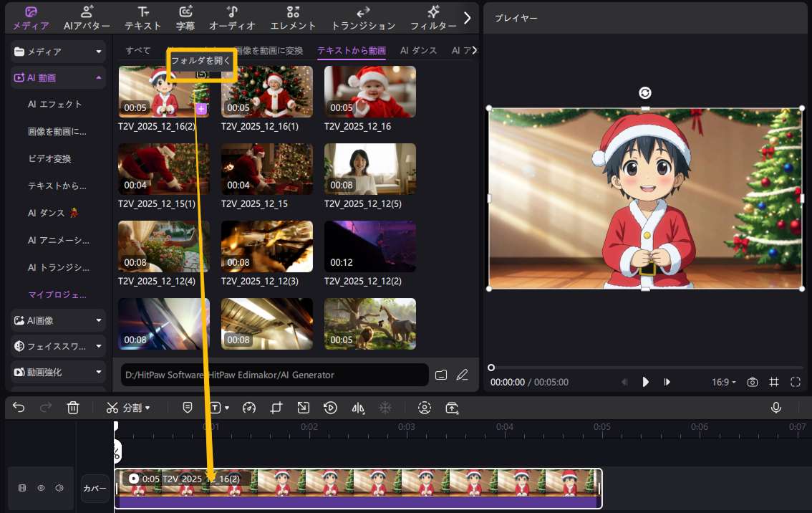The height and width of the screenshot is (513, 812).
Task: Click the カバー button
Action: pyautogui.click(x=95, y=488)
